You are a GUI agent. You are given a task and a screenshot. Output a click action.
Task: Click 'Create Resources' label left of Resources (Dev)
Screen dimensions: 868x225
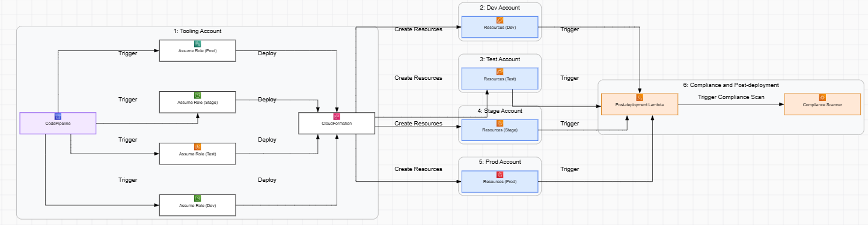click(418, 29)
